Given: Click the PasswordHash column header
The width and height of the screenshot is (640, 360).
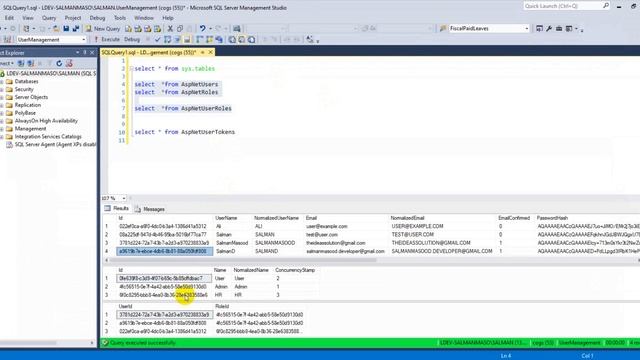Looking at the screenshot, I should tap(552, 218).
